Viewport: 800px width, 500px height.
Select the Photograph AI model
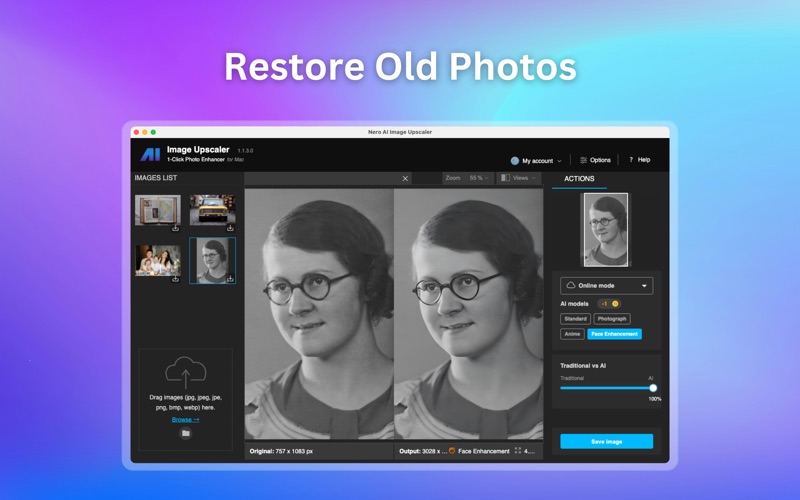(x=612, y=319)
